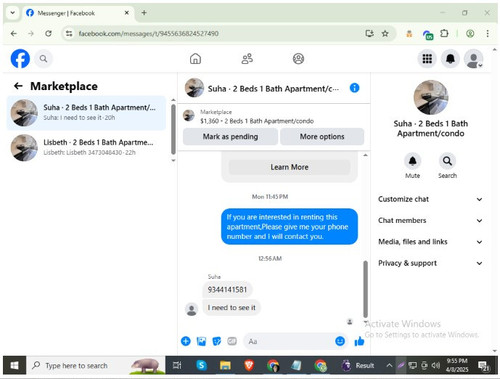Show hidden system tray icons chevron

tap(389, 365)
